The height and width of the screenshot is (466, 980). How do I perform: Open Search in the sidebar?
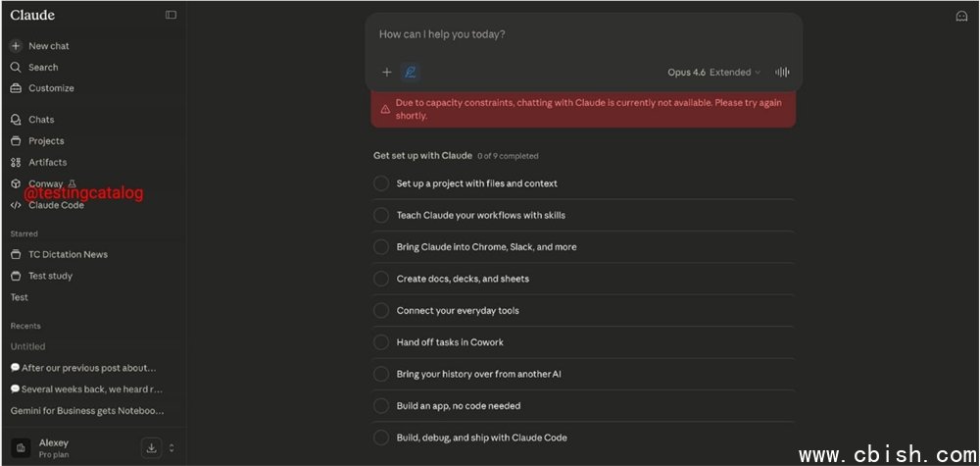[x=42, y=67]
